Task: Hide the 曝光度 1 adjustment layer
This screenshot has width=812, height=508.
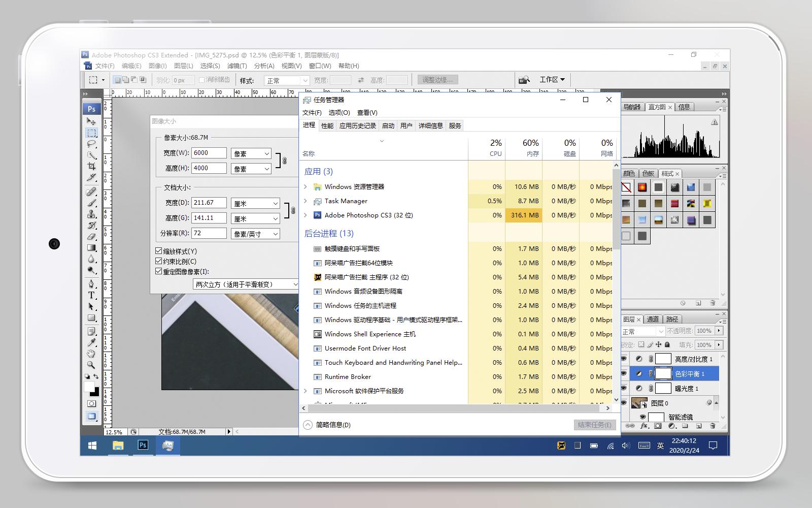Action: point(623,388)
